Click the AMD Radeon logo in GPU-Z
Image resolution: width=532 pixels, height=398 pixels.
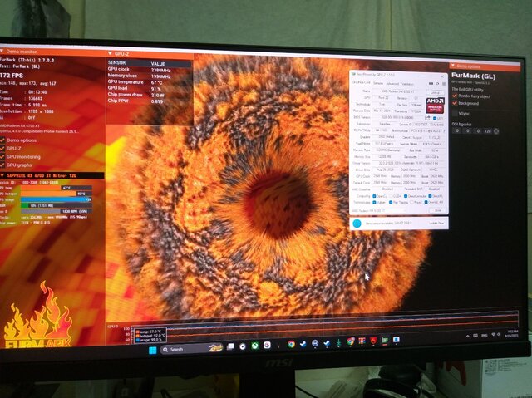[x=436, y=106]
